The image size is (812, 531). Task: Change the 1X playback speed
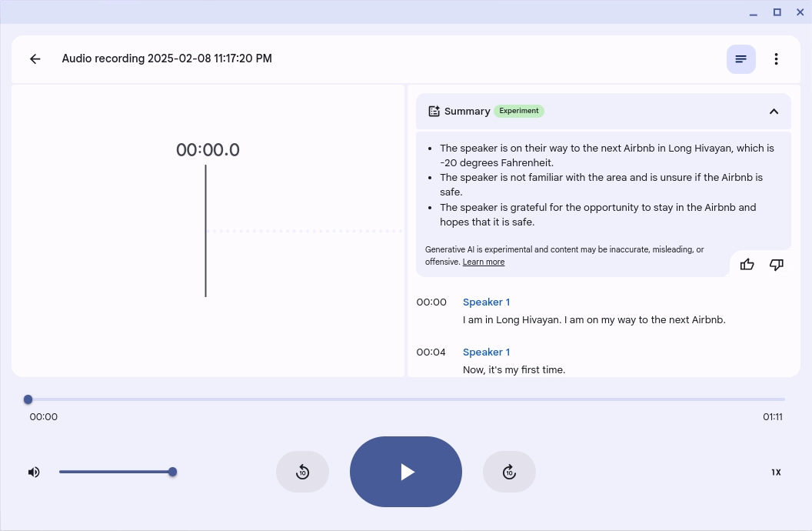click(x=776, y=473)
